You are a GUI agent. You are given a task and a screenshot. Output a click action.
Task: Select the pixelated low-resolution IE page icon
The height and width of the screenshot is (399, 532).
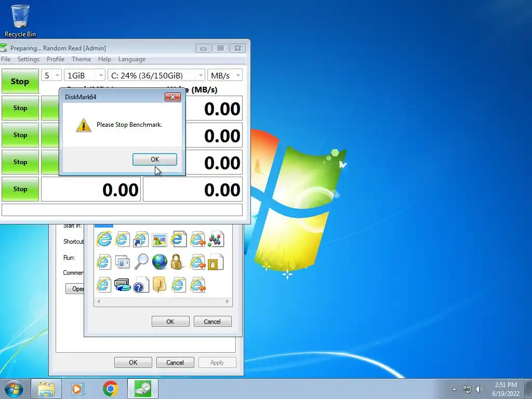[x=179, y=238]
